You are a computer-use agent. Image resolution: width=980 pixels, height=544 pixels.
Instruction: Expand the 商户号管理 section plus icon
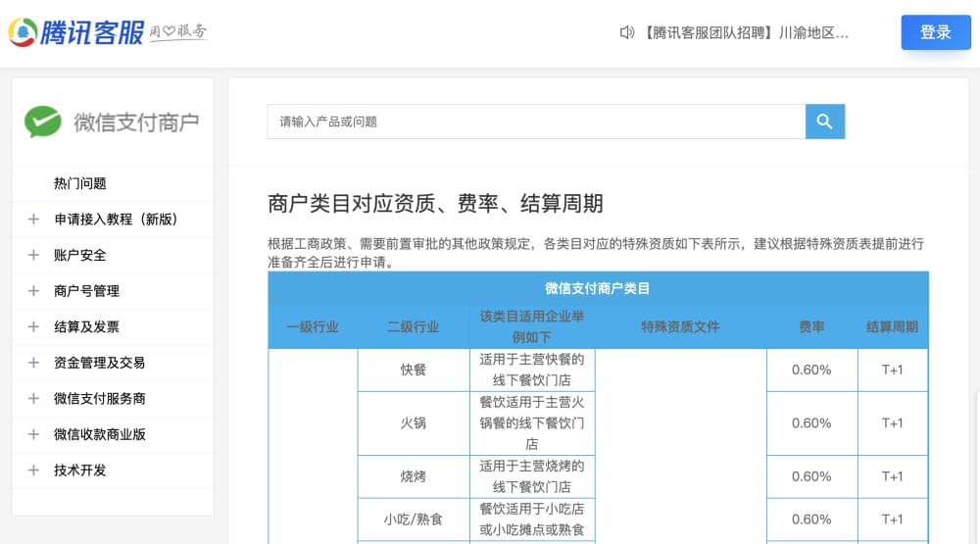33,291
